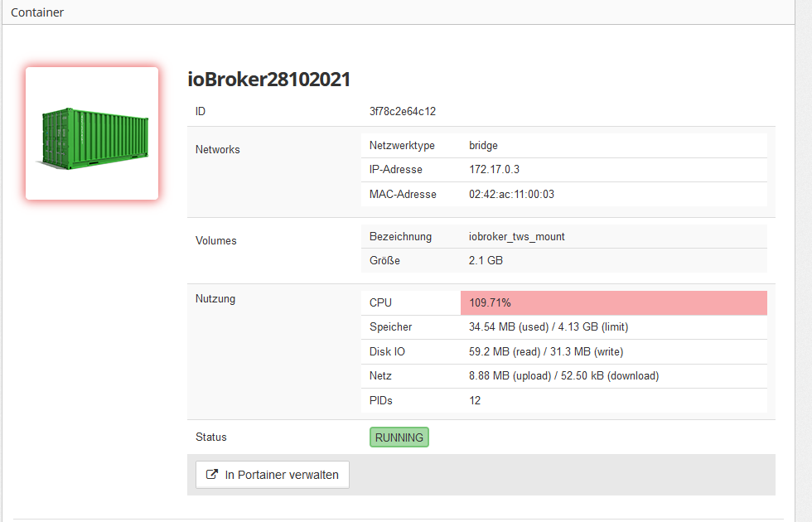Image resolution: width=812 pixels, height=522 pixels.
Task: Click the Networks section label
Action: click(217, 150)
